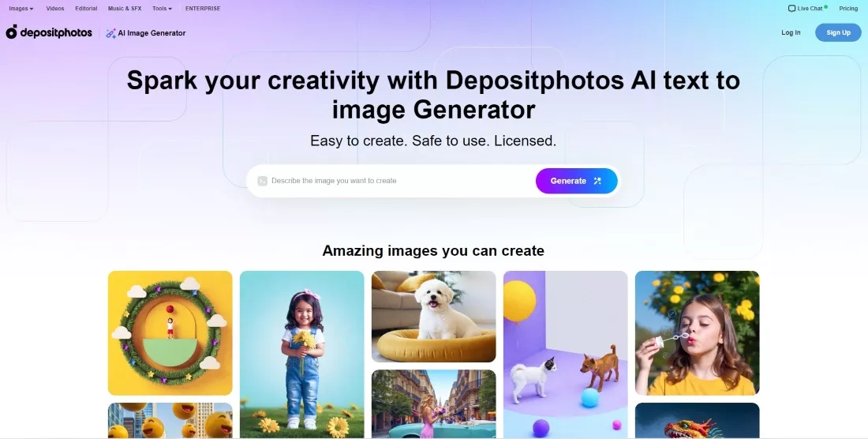Click the Live Chat bubble icon
The image size is (868, 439).
[x=791, y=9]
